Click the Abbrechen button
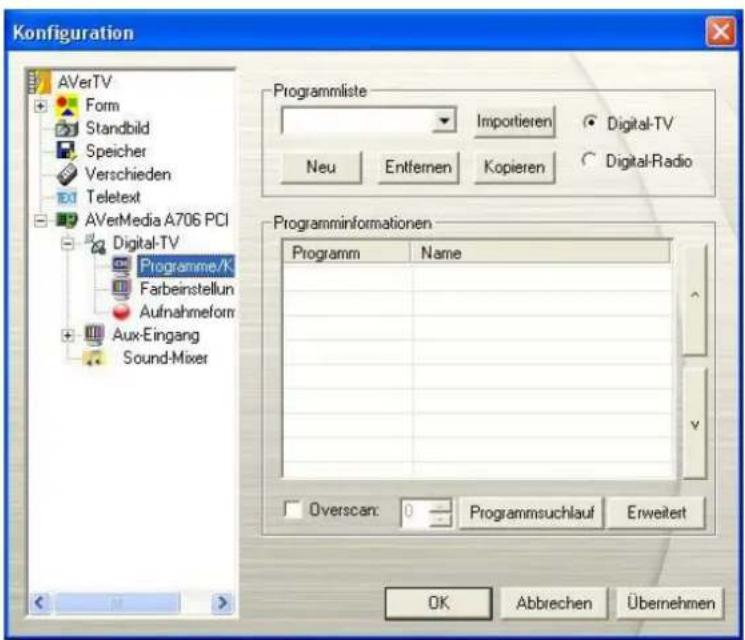This screenshot has height=640, width=745. click(x=554, y=603)
